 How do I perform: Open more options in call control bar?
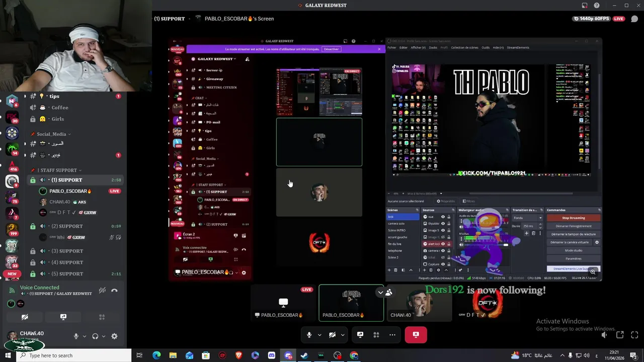392,335
